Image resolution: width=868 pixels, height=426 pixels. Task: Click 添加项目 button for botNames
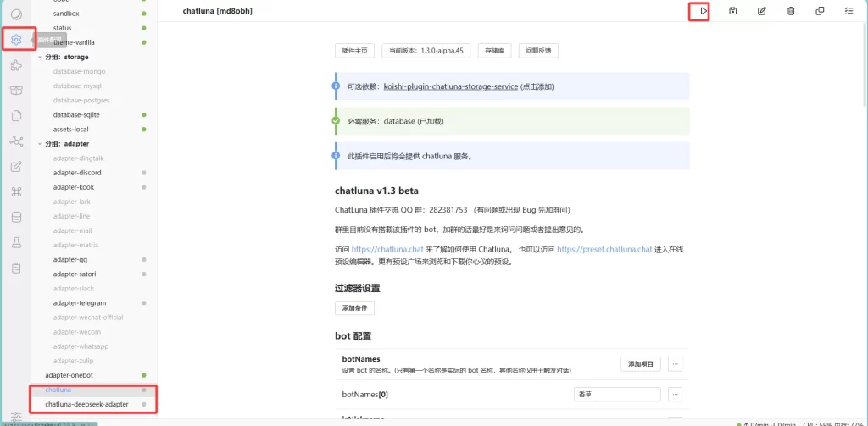click(641, 364)
